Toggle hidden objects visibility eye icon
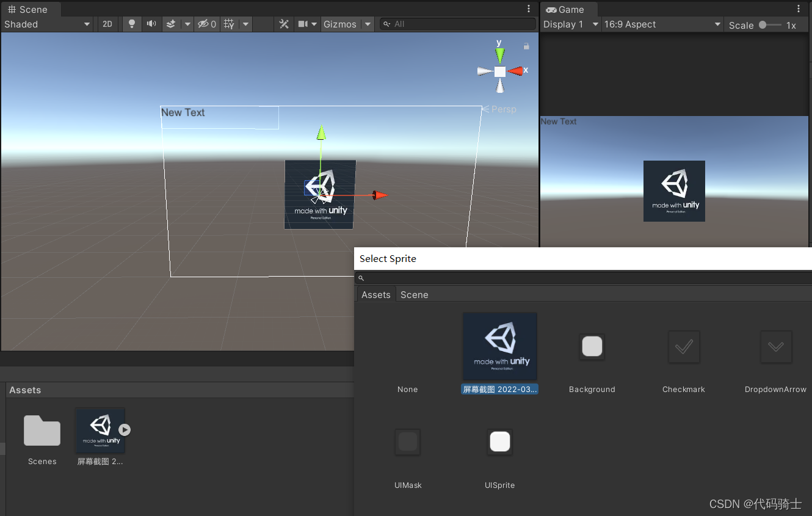Screen dimensions: 812x516 tap(207, 24)
